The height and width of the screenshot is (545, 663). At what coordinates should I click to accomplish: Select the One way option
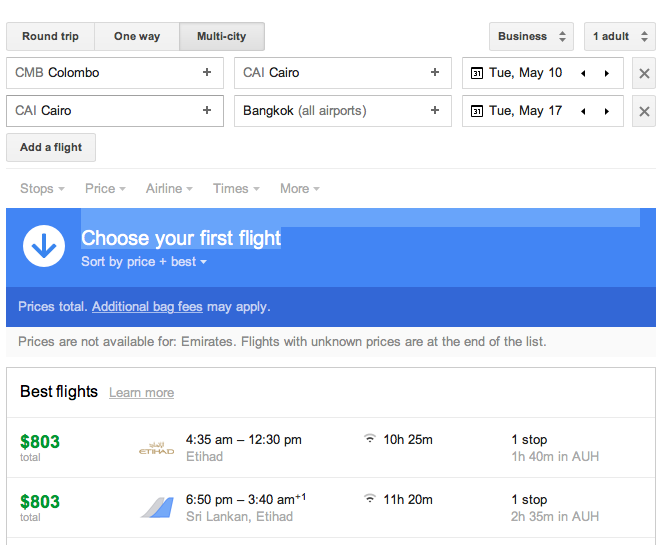(x=137, y=36)
